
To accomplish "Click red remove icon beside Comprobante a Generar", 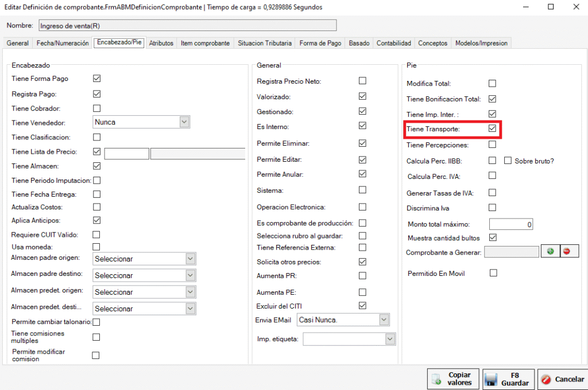I will click(x=567, y=252).
